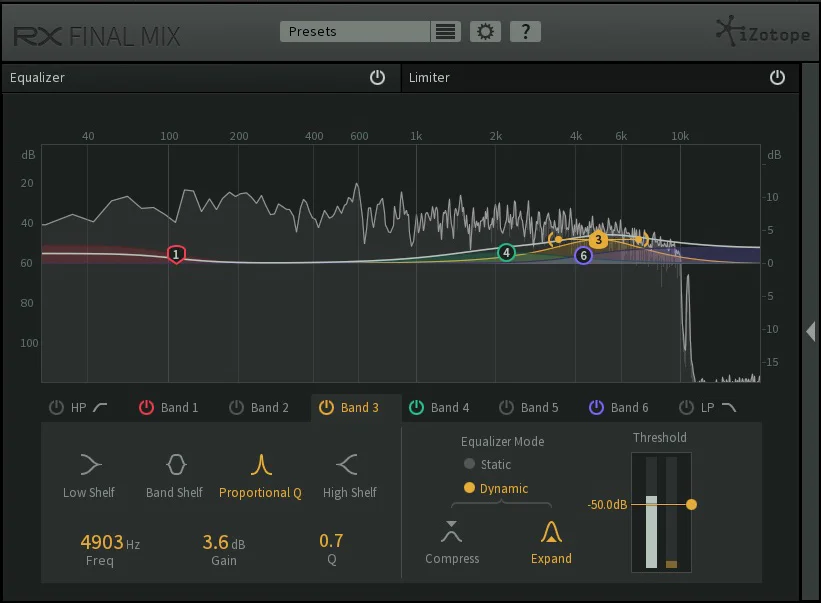
Task: Switch to the HP tab
Action: tap(79, 408)
